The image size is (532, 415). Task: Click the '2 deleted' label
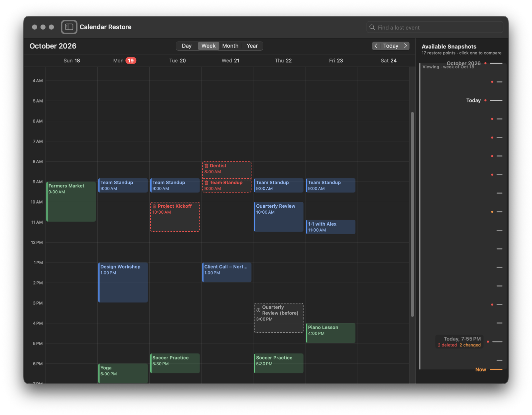tap(447, 345)
